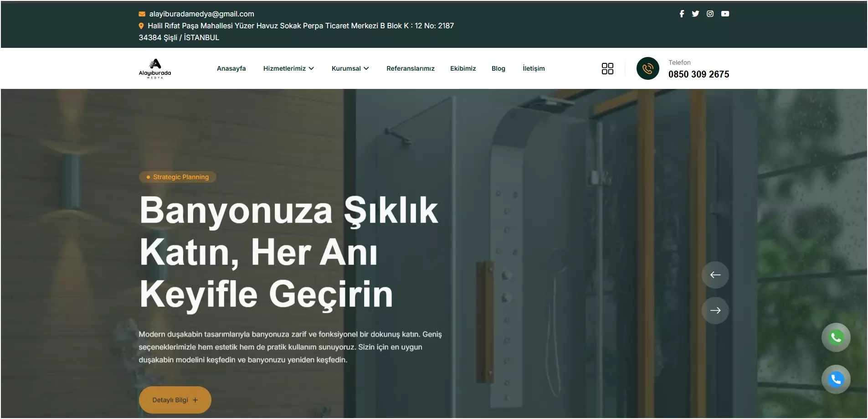The height and width of the screenshot is (419, 868).
Task: Click the blue floating phone call button
Action: tap(836, 379)
